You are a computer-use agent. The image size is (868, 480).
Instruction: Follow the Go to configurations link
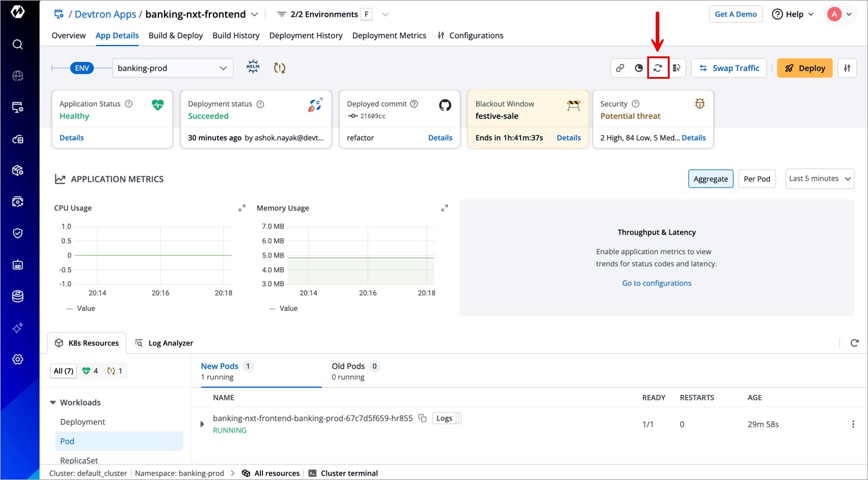[656, 283]
